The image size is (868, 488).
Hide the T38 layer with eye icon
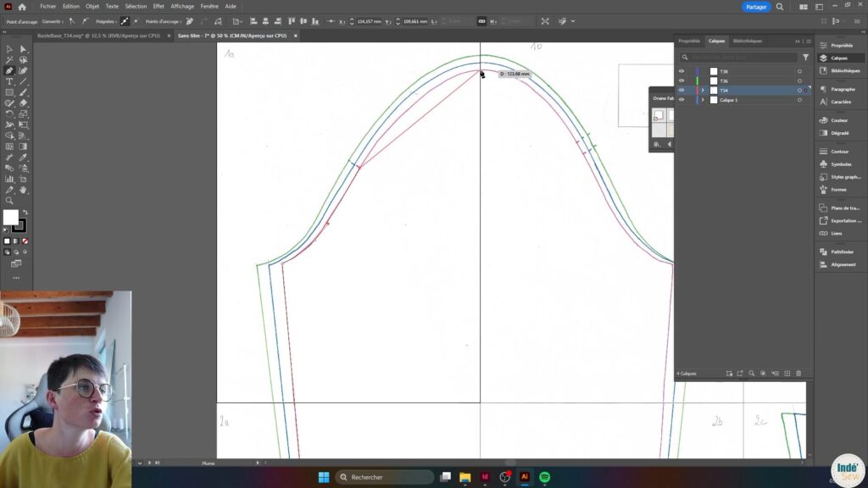[682, 71]
